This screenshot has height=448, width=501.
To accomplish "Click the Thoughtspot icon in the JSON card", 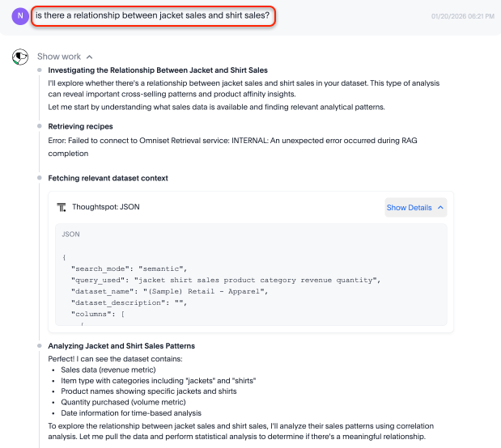I will pos(62,207).
